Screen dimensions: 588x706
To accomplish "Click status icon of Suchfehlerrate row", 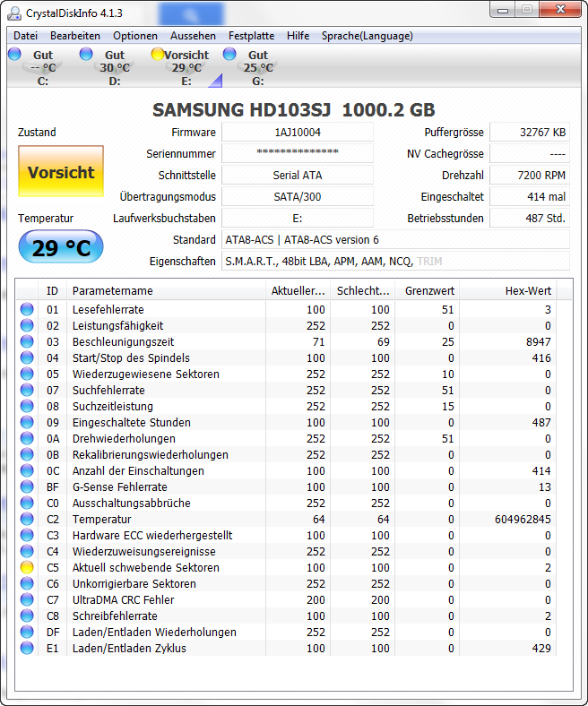I will [27, 390].
